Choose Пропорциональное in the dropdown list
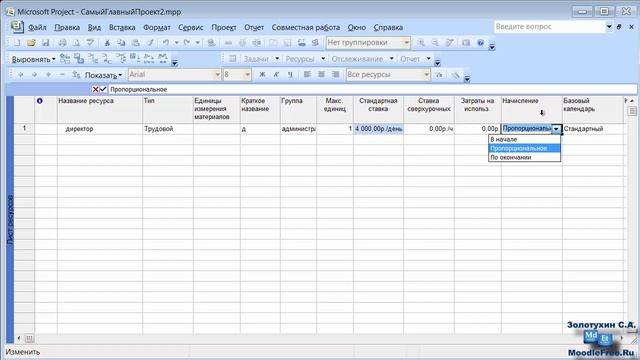Image resolution: width=640 pixels, height=360 pixels. click(524, 148)
